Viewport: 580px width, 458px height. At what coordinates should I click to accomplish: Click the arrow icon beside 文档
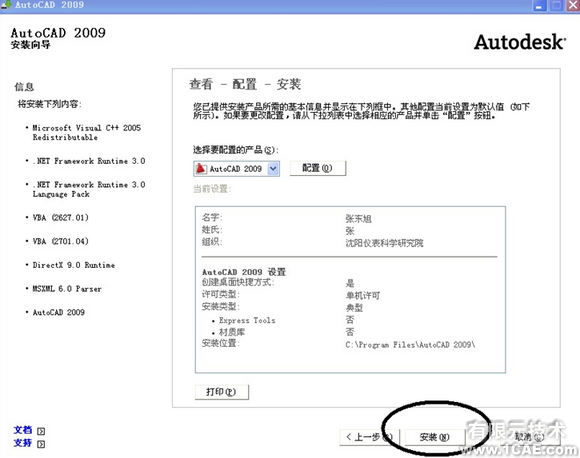41,431
